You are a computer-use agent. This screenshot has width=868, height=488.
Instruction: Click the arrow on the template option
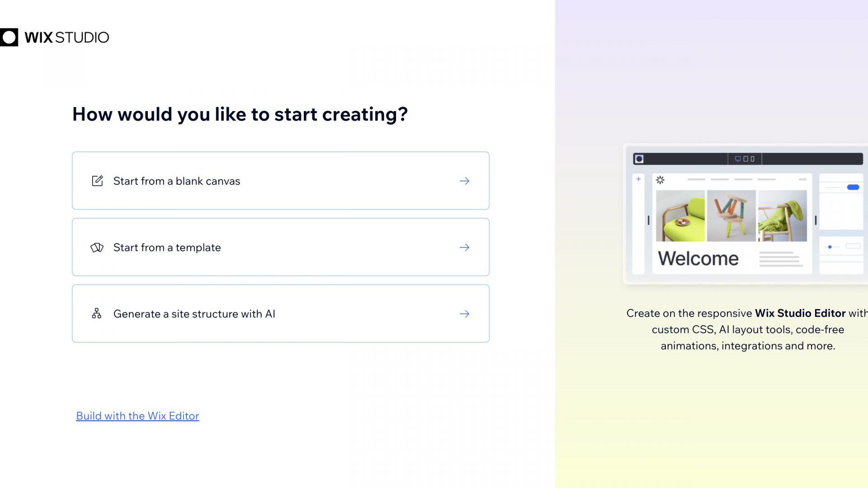pos(464,248)
